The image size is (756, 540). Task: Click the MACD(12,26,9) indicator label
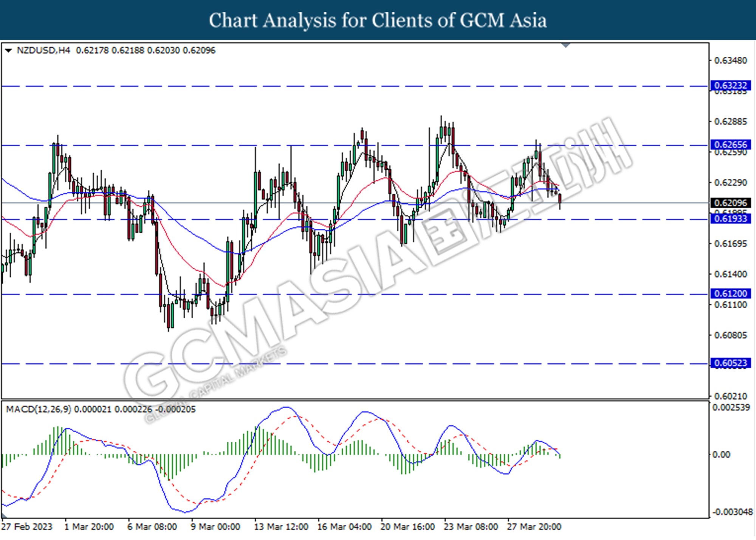[38, 409]
